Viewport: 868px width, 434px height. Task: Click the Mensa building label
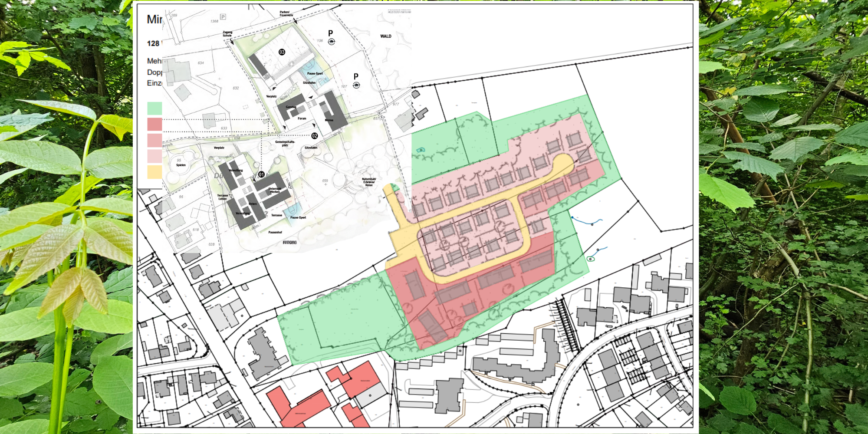pos(329,120)
